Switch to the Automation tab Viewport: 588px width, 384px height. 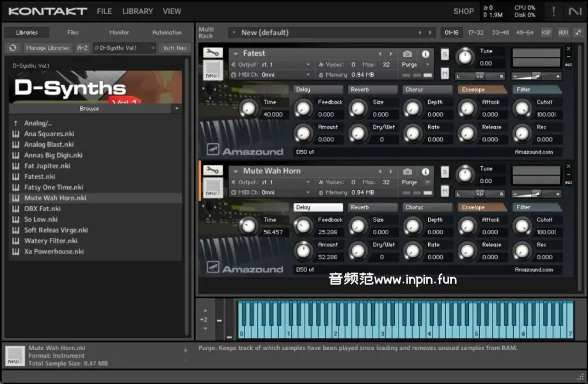pyautogui.click(x=166, y=33)
